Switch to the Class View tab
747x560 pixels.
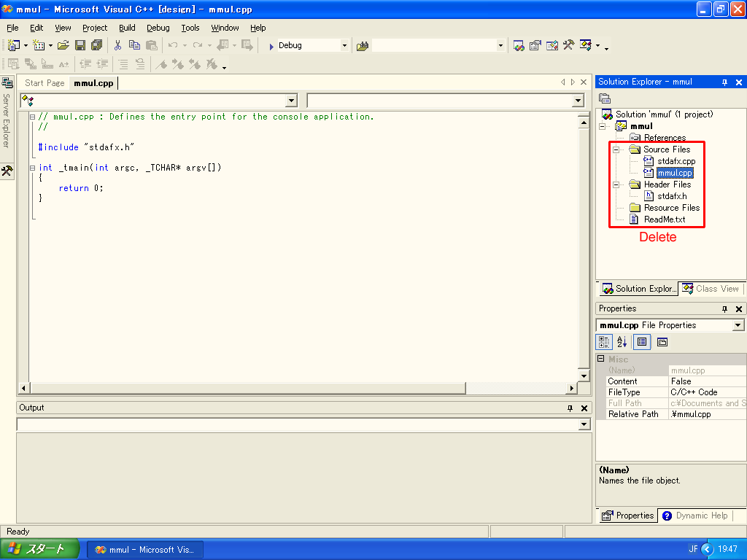coord(711,289)
